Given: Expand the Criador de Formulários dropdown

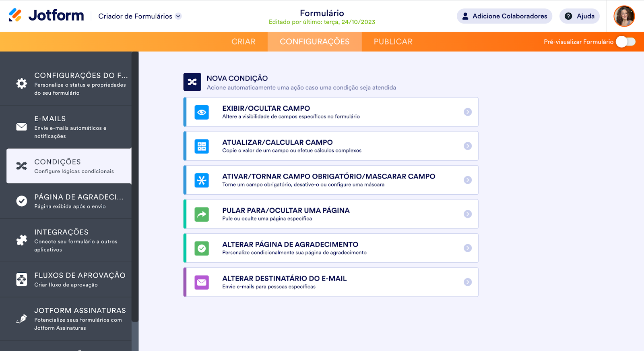Looking at the screenshot, I should [178, 16].
